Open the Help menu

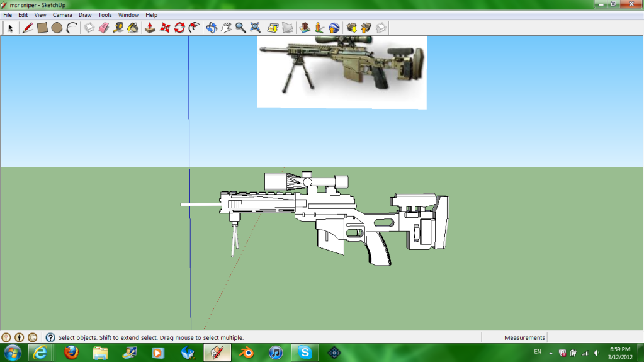tap(151, 14)
